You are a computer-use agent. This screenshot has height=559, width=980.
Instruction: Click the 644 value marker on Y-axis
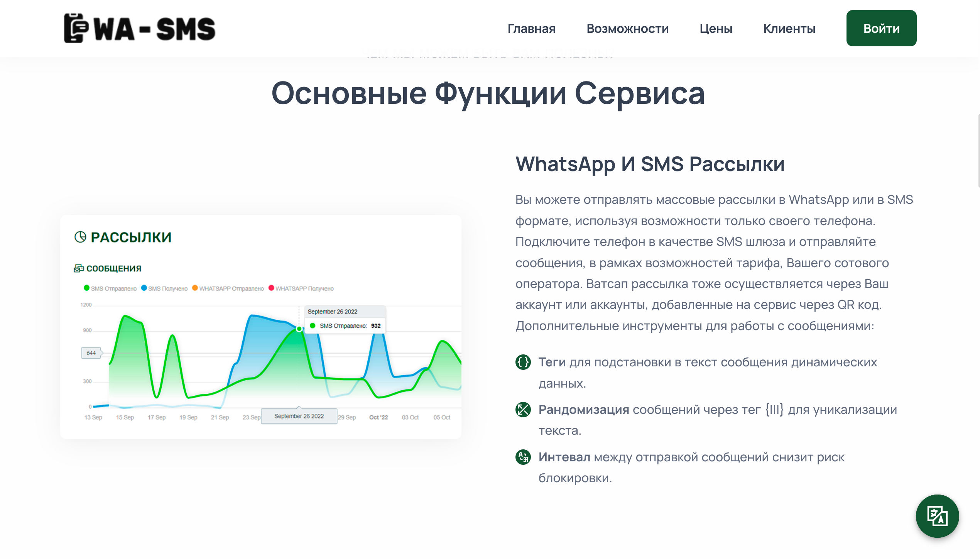91,353
